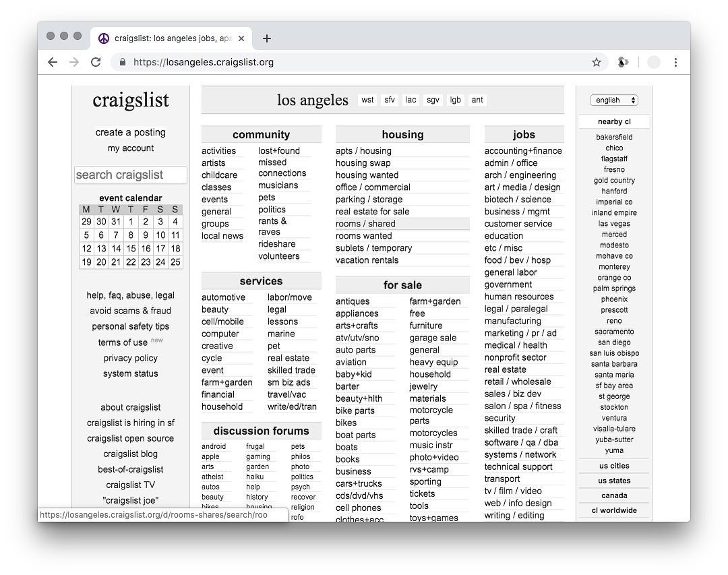Open the english language dropdown

point(614,100)
